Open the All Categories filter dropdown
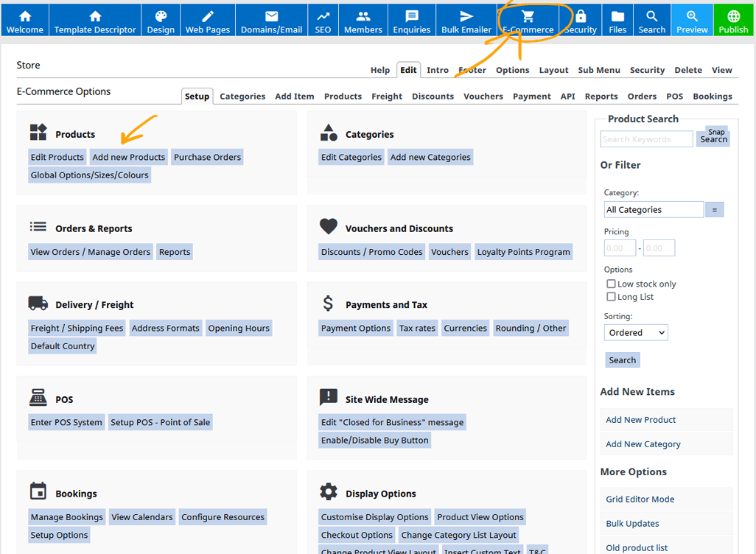Screen dimensions: 756x554 coord(654,210)
